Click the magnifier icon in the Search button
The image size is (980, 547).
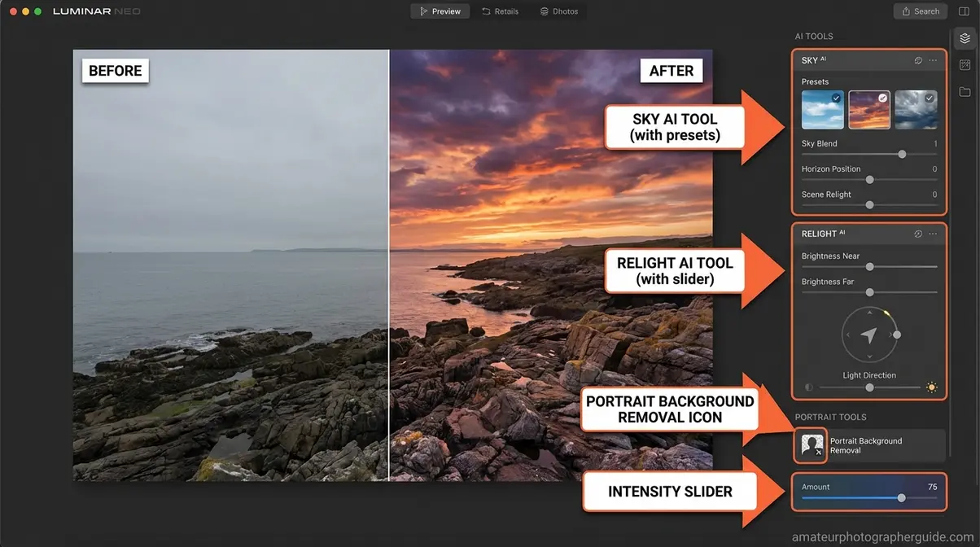tap(905, 11)
